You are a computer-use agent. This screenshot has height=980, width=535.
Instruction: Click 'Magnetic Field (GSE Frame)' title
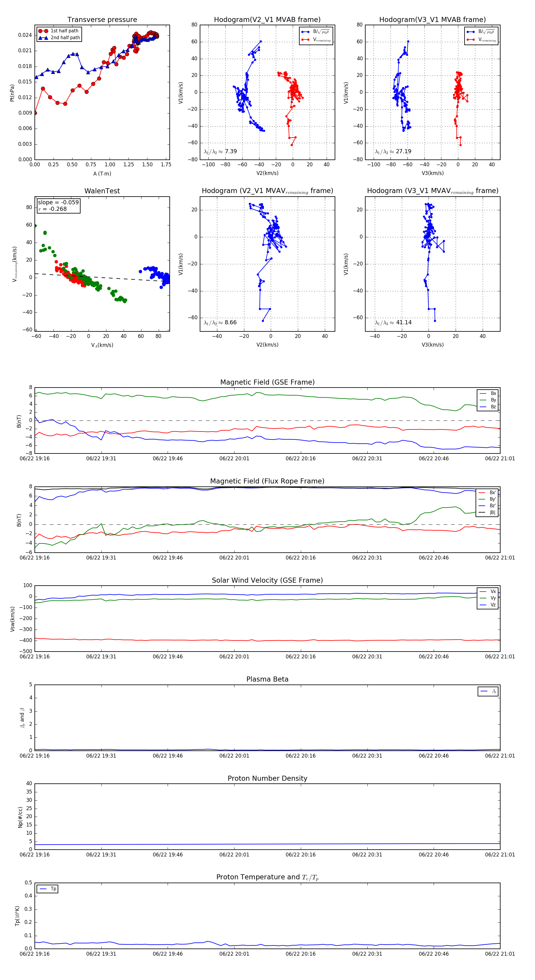[x=267, y=382]
